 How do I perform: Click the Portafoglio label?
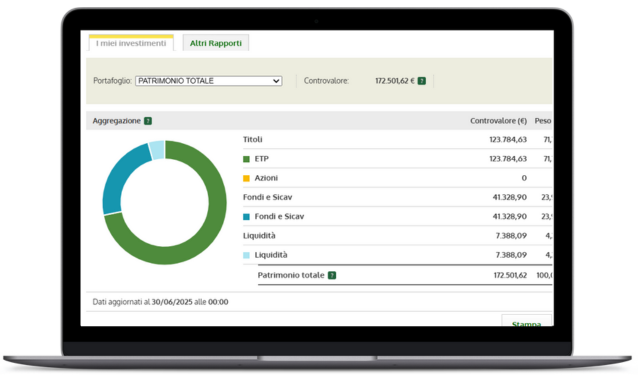tap(112, 81)
